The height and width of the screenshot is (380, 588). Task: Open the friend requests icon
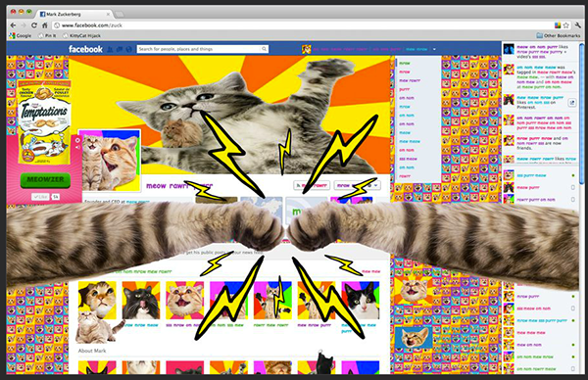pos(110,49)
